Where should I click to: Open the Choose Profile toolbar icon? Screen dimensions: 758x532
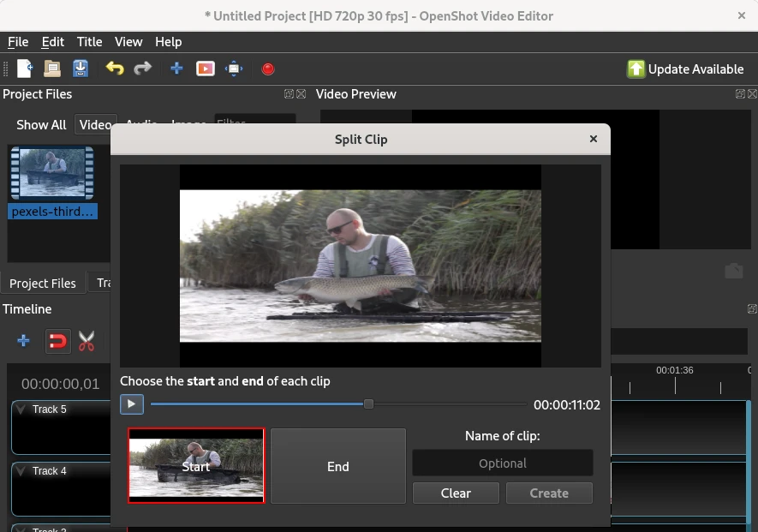pos(206,69)
